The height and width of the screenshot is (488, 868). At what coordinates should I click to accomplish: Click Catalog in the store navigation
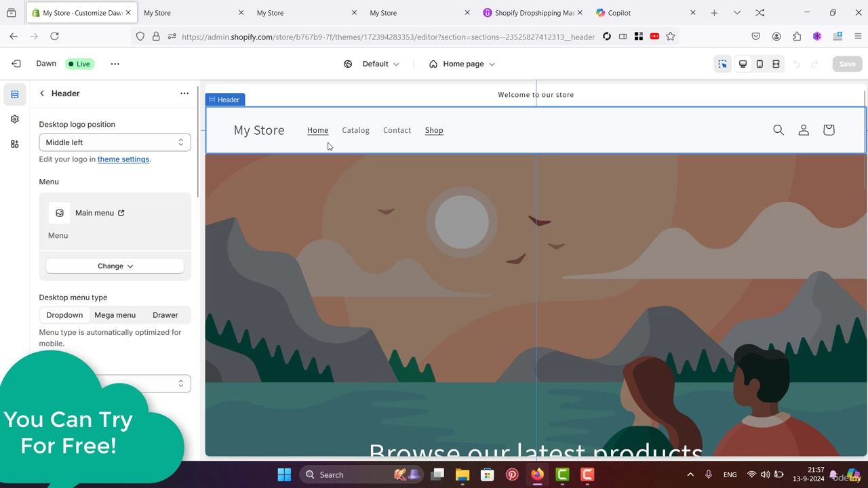[x=355, y=130]
